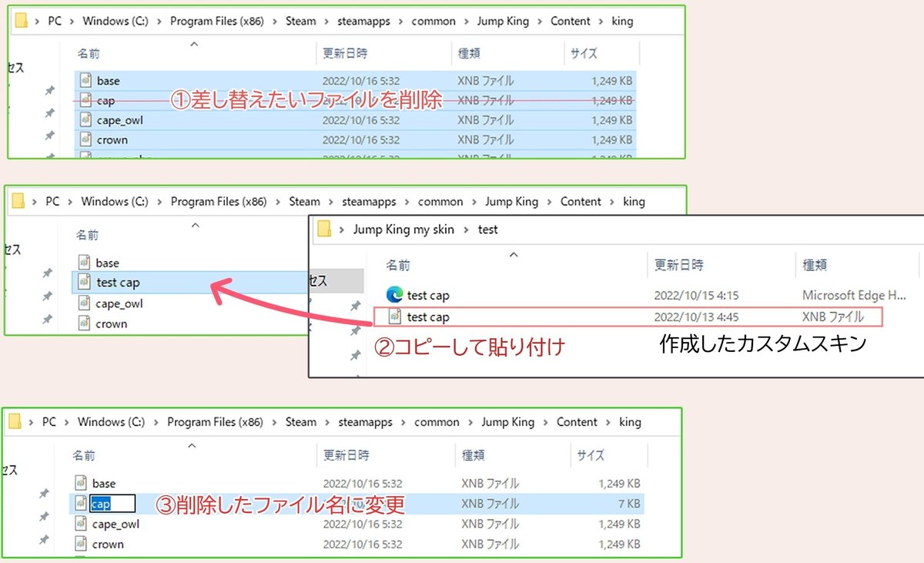Image resolution: width=924 pixels, height=563 pixels.
Task: Go to Content in bottom window breadcrumb
Action: tap(577, 422)
